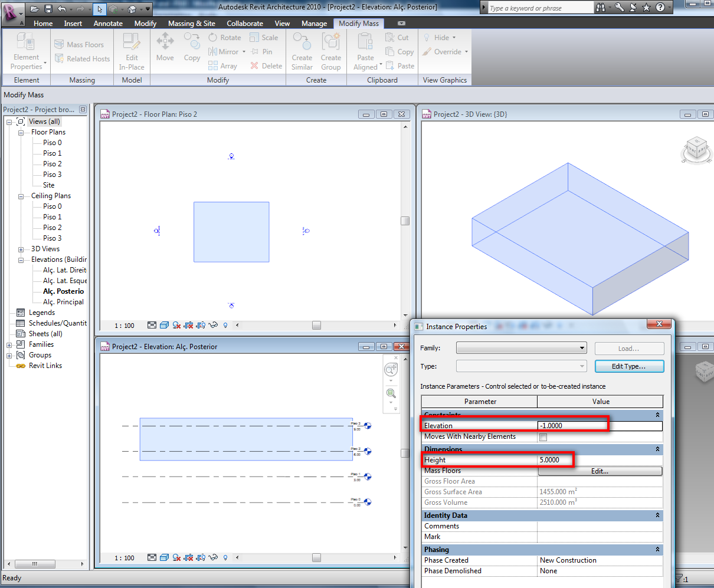Toggle shadows in the floor plan view controls
Image resolution: width=714 pixels, height=588 pixels.
coord(176,325)
